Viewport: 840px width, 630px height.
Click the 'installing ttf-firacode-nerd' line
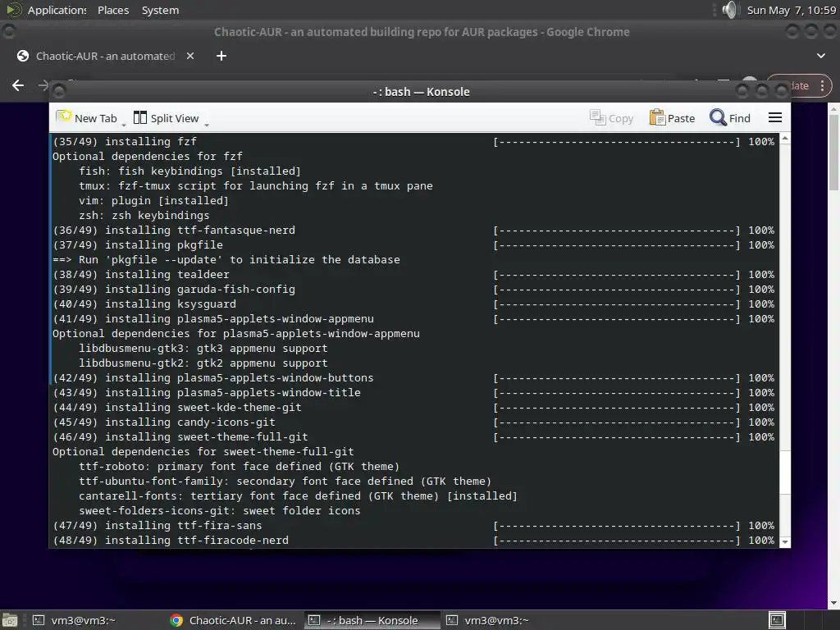point(171,540)
